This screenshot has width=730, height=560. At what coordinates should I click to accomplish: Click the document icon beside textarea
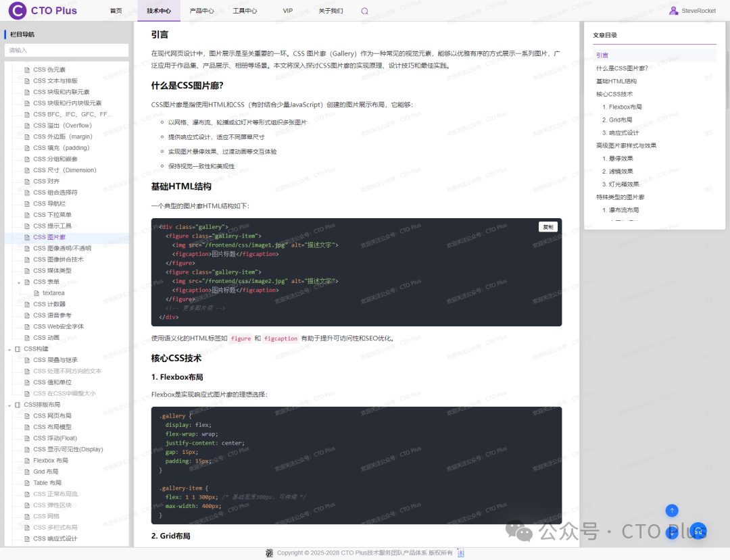point(36,293)
